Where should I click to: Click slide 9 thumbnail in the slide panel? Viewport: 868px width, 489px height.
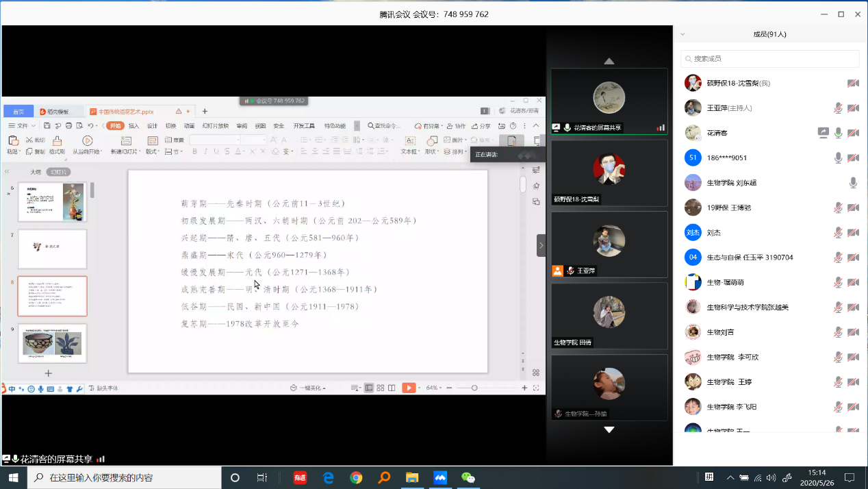(52, 343)
